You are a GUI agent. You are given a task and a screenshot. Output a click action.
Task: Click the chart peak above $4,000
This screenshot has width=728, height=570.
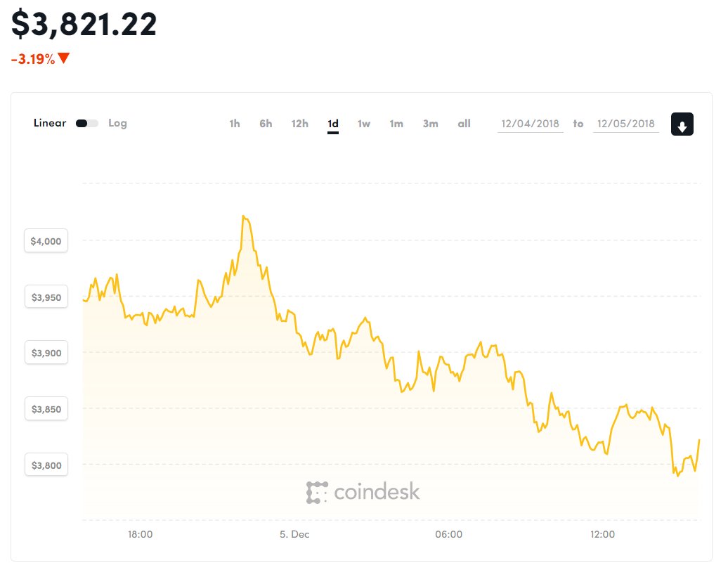click(243, 216)
